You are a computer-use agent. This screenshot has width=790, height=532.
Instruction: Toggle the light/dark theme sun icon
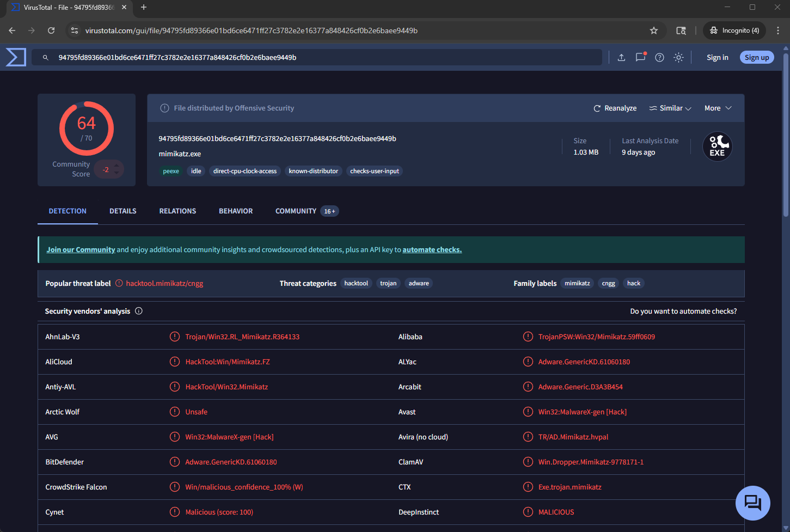point(678,57)
